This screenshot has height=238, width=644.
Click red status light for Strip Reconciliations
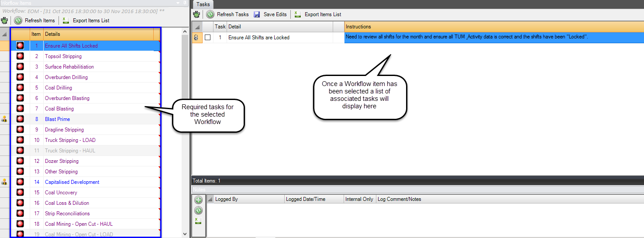click(20, 213)
